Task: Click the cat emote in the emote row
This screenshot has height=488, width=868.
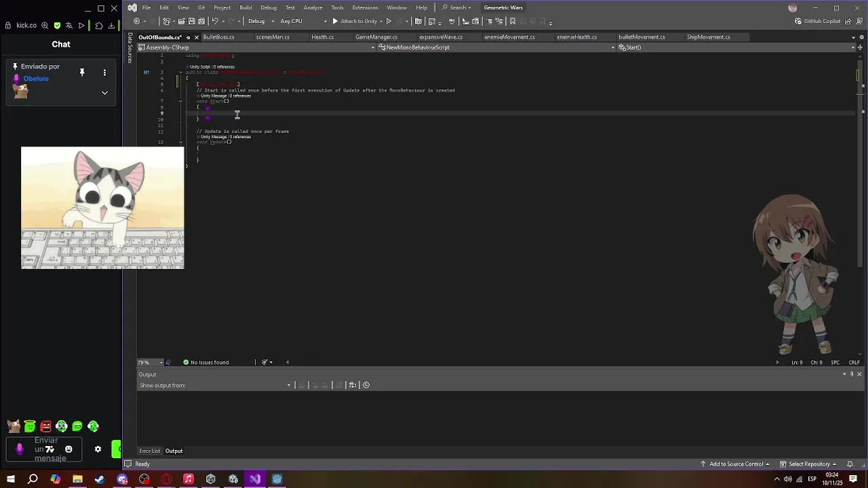Action: coord(14,426)
